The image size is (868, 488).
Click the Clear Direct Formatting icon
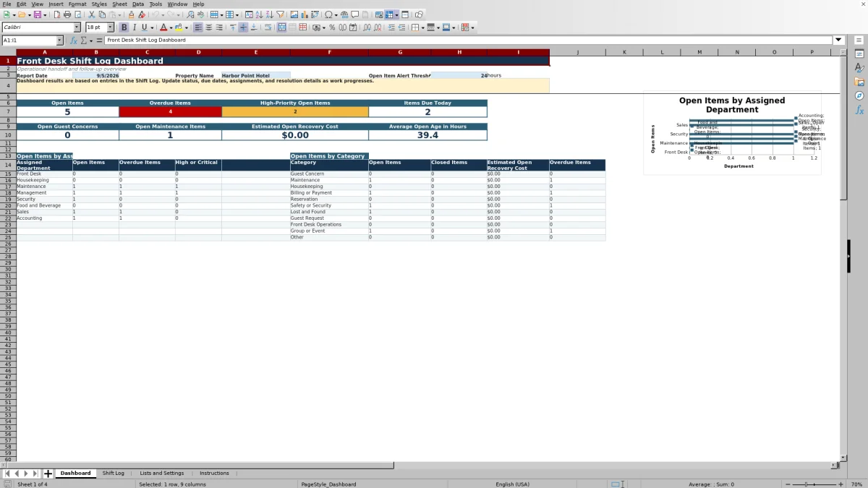pyautogui.click(x=142, y=14)
